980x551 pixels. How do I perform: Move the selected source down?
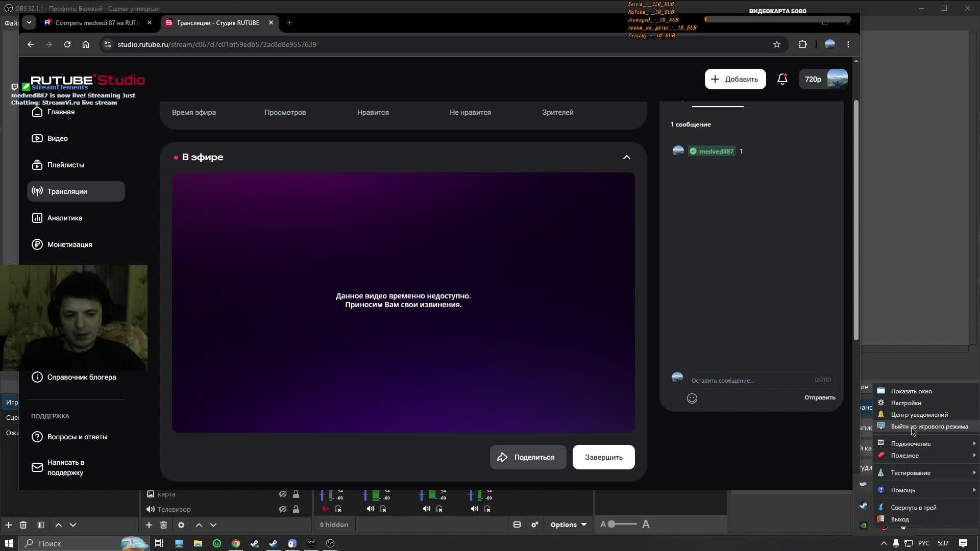213,525
